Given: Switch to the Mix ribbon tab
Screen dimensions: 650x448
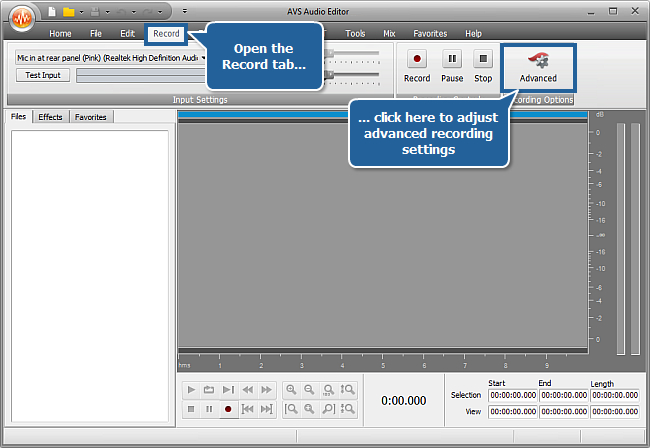Looking at the screenshot, I should point(389,34).
